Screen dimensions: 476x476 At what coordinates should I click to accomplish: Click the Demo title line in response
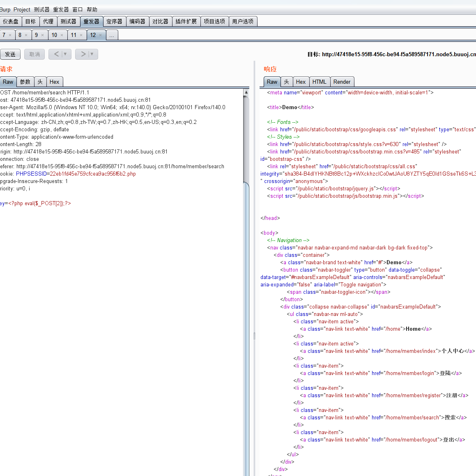click(290, 107)
